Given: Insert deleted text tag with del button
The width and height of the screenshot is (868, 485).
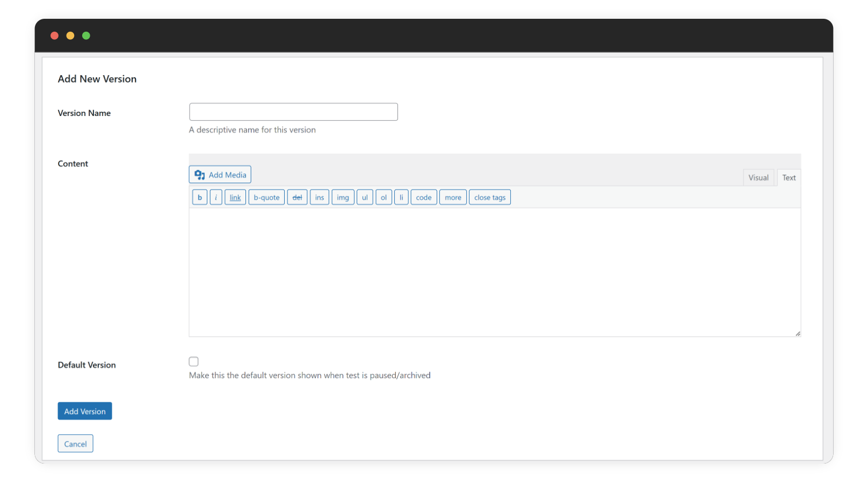Looking at the screenshot, I should click(297, 197).
